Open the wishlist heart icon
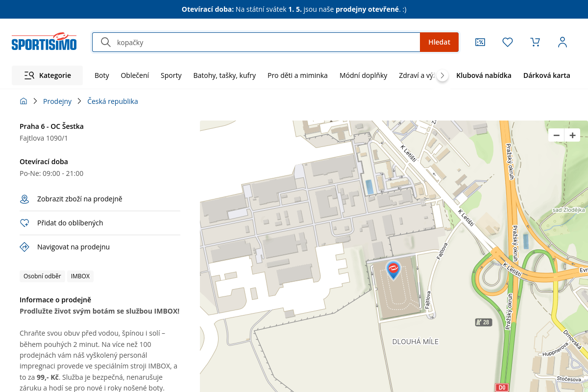Screen dimensions: 588x392 coord(508,42)
